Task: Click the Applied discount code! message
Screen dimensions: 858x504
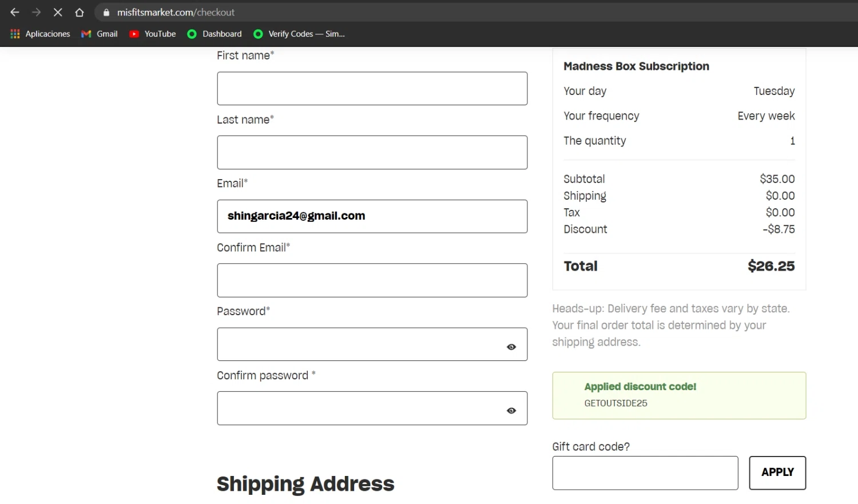Action: (640, 387)
